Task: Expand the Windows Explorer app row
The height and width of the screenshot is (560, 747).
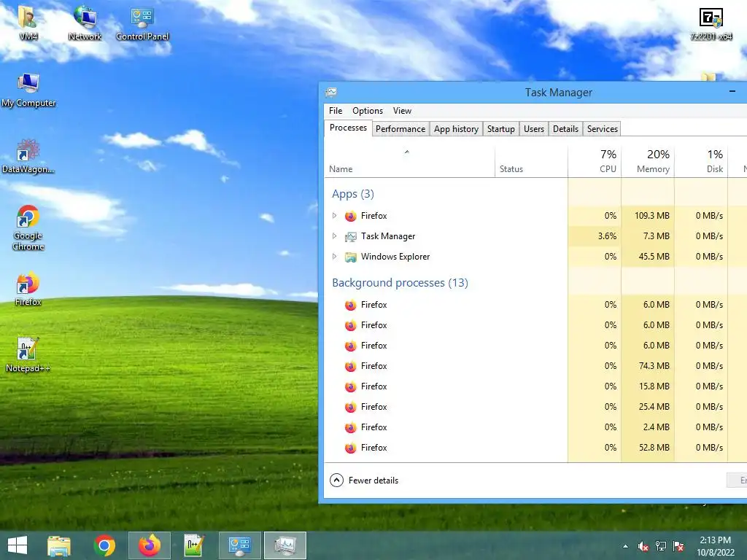Action: [334, 257]
